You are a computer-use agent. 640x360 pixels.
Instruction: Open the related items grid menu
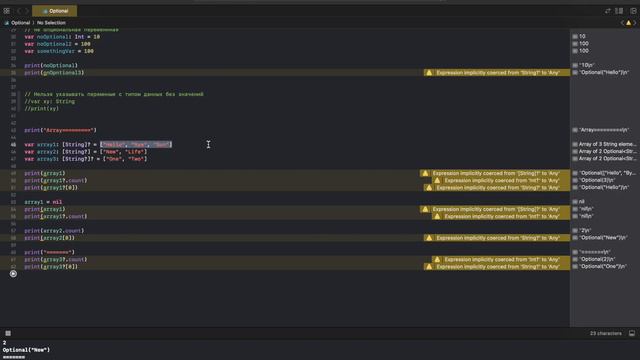pos(7,11)
